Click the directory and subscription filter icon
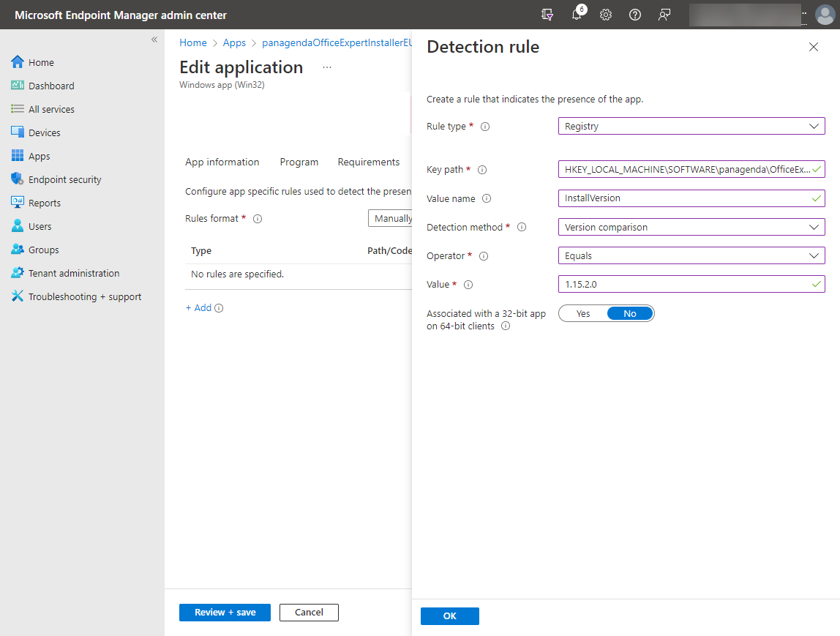 547,15
